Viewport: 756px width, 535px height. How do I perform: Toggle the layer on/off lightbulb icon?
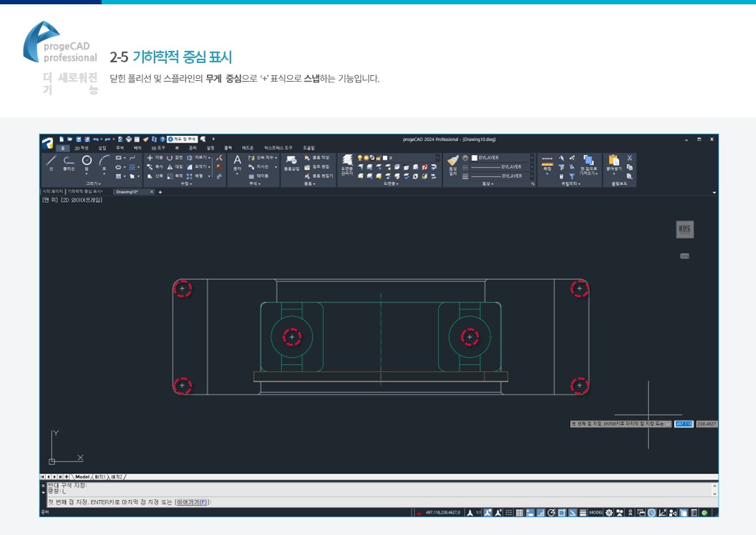click(x=359, y=158)
